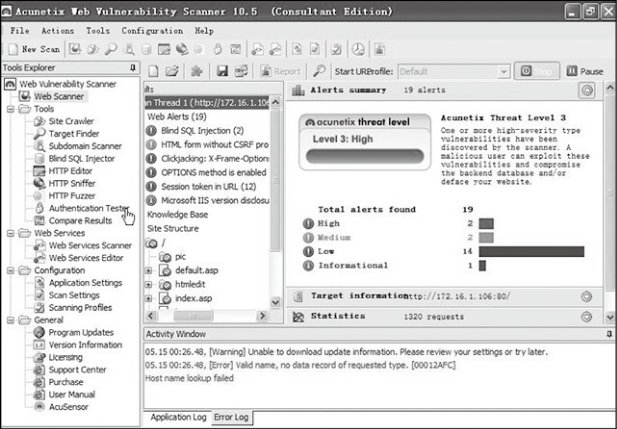This screenshot has width=617, height=429.
Task: Click the magnifier search icon beside Report
Action: 319,71
